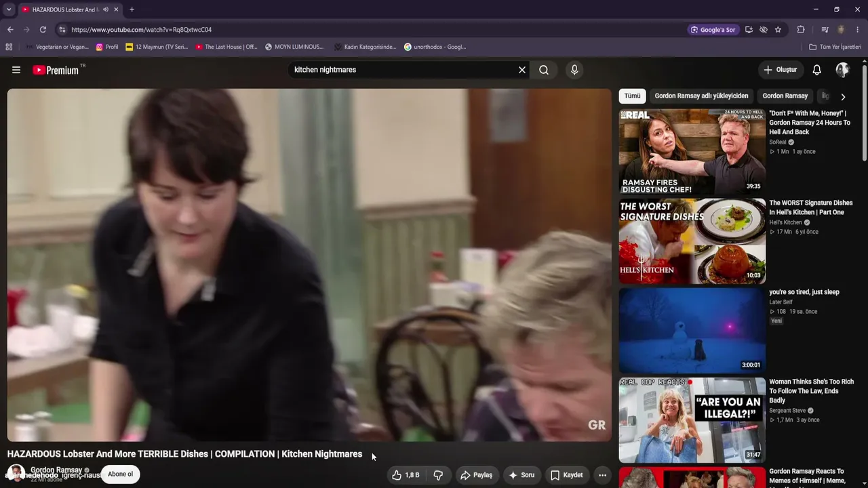Open the "Are You An Illegal?!" thumbnail
The width and height of the screenshot is (868, 488).
coord(692,420)
